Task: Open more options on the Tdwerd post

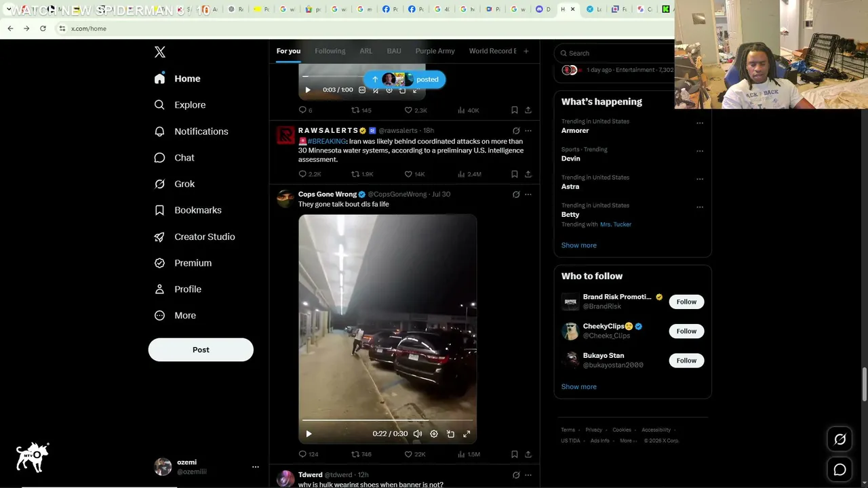Action: 528,475
